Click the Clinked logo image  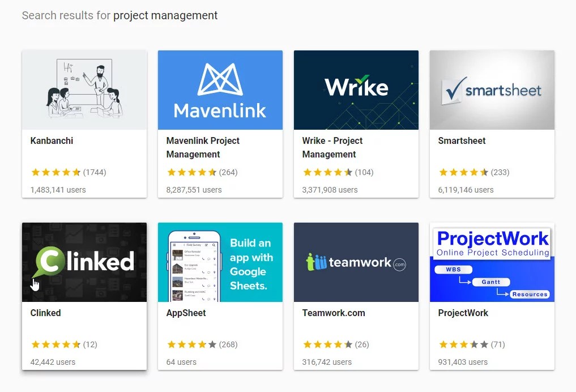pos(84,262)
